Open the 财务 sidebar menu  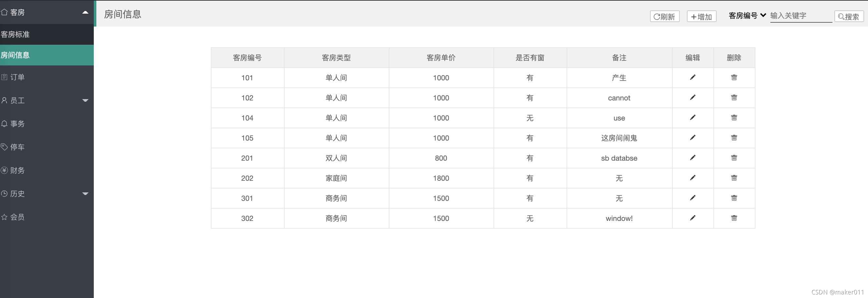click(47, 170)
